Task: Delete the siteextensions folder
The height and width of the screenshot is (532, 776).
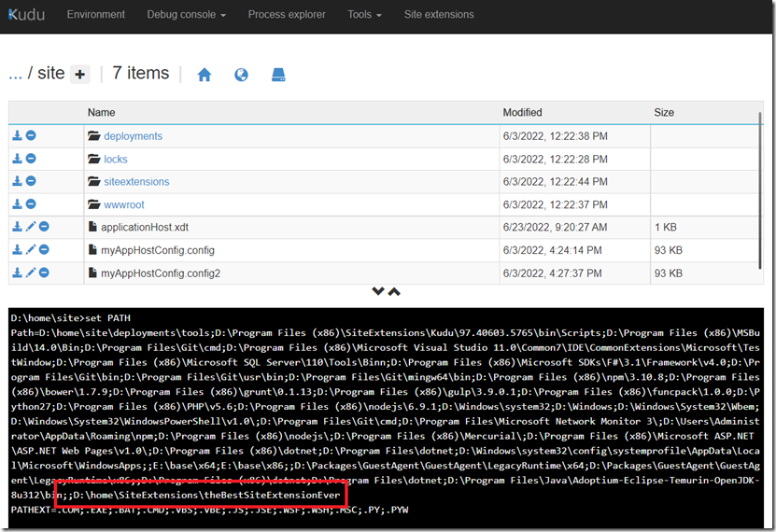Action: pyautogui.click(x=31, y=181)
